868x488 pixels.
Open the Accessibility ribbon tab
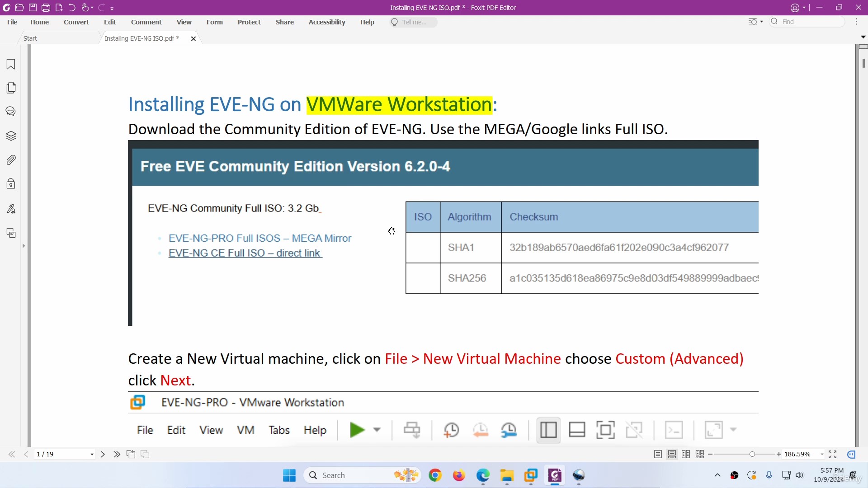coord(327,22)
